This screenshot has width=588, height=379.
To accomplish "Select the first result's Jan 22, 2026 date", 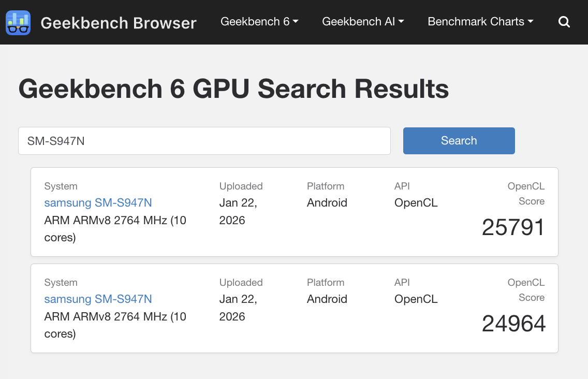I will coord(238,211).
